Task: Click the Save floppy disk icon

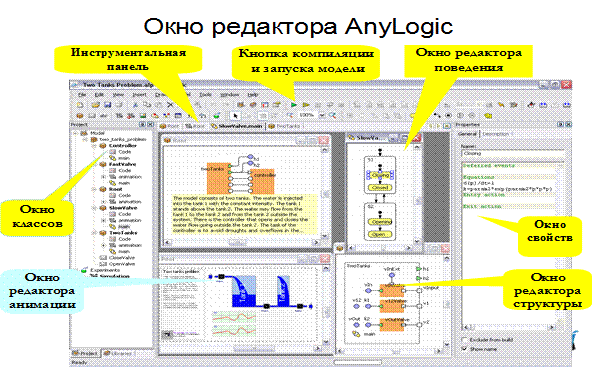Action: tap(107, 105)
